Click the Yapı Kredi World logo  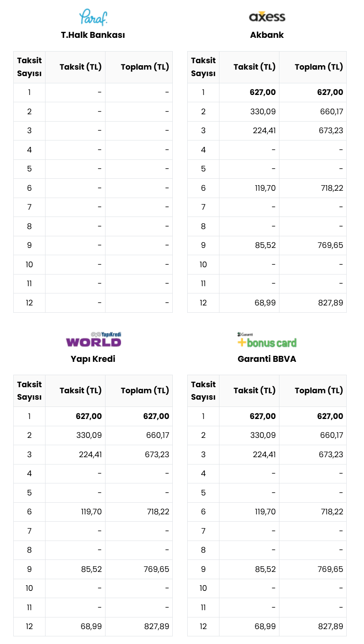click(x=93, y=339)
